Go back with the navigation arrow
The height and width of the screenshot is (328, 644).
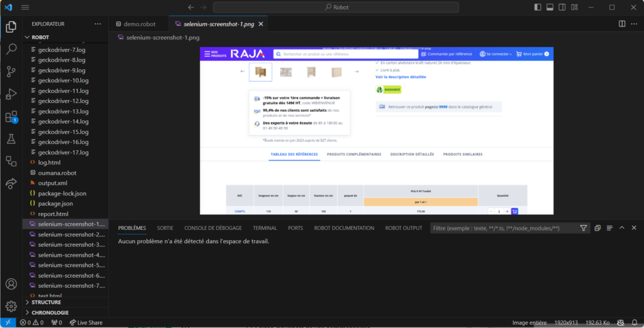tap(191, 8)
